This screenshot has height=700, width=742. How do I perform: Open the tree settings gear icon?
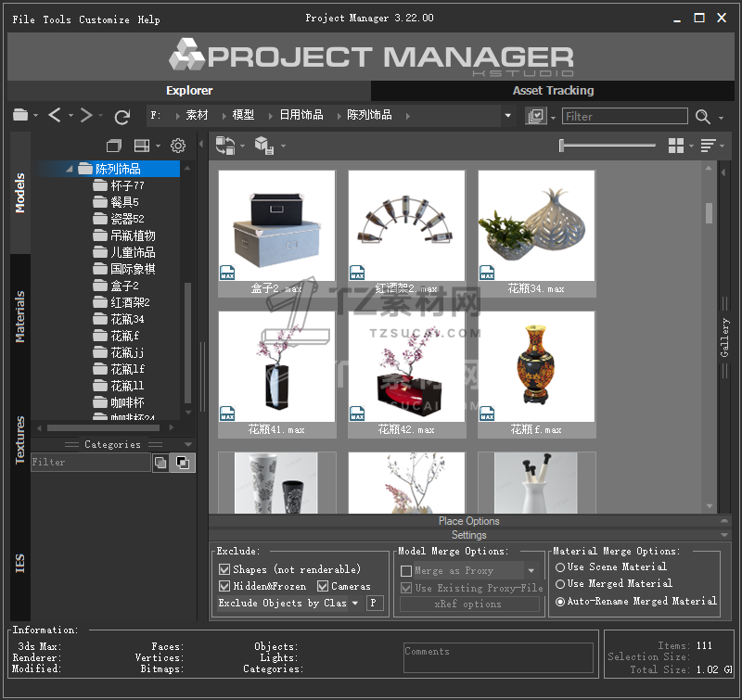coord(178,146)
